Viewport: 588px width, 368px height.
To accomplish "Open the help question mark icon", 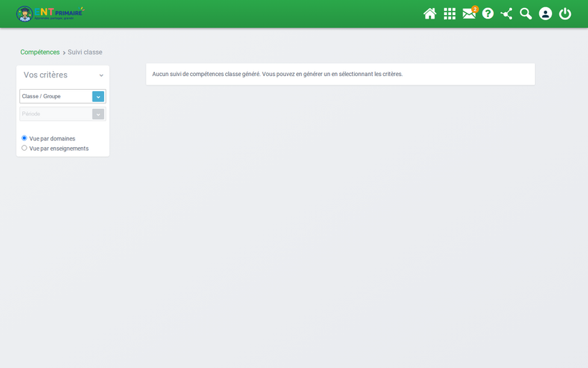I will coord(488,14).
